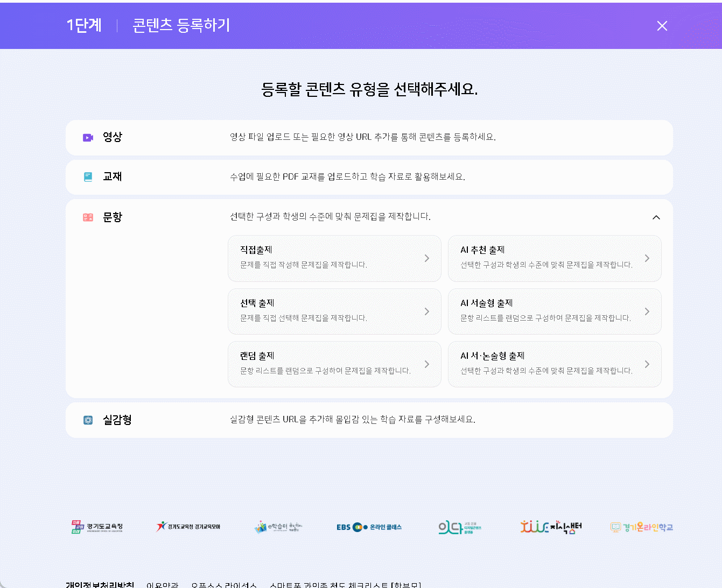Click the arrow on the 직접출제 card
The image size is (722, 588).
[426, 258]
